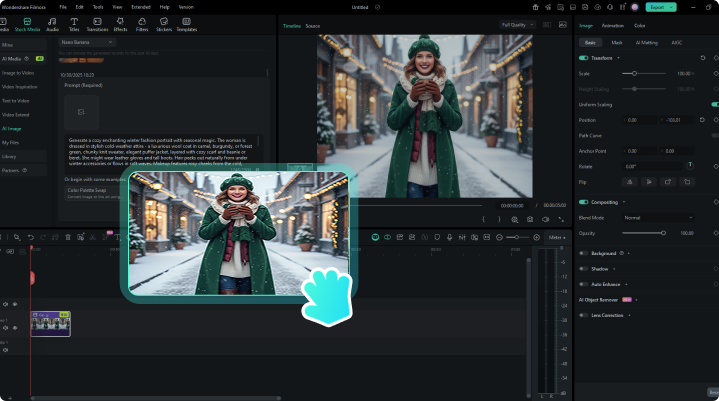The height and width of the screenshot is (401, 719).
Task: Select Video Extend in sidebar
Action: [16, 115]
